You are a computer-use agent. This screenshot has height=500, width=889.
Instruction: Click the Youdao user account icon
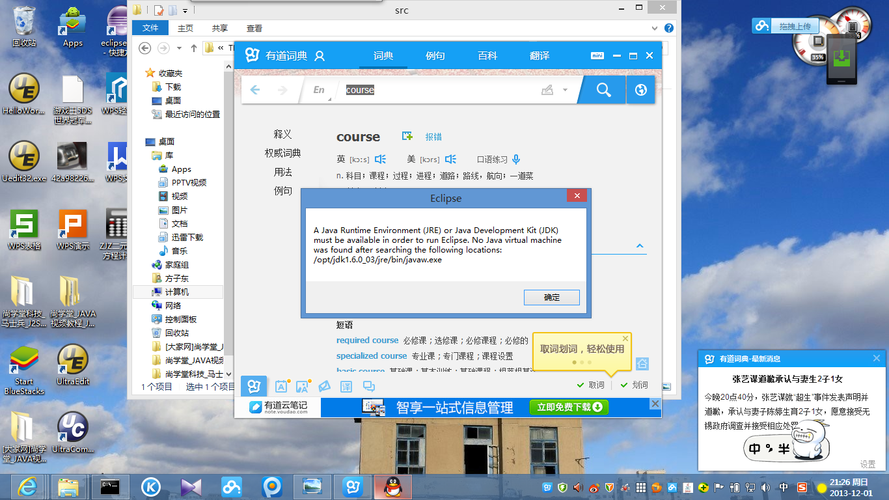[x=320, y=56]
